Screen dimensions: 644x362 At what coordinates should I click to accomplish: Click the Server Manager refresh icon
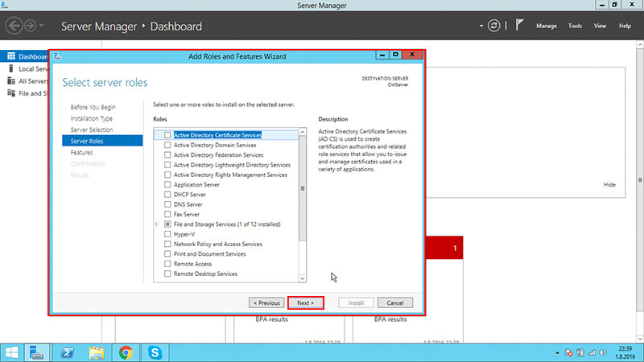click(x=494, y=26)
